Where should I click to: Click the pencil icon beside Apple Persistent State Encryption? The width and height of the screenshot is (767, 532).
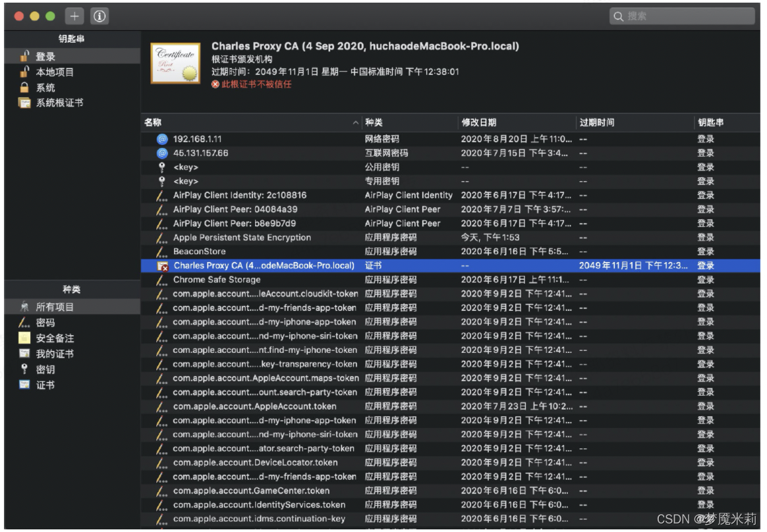pyautogui.click(x=161, y=238)
